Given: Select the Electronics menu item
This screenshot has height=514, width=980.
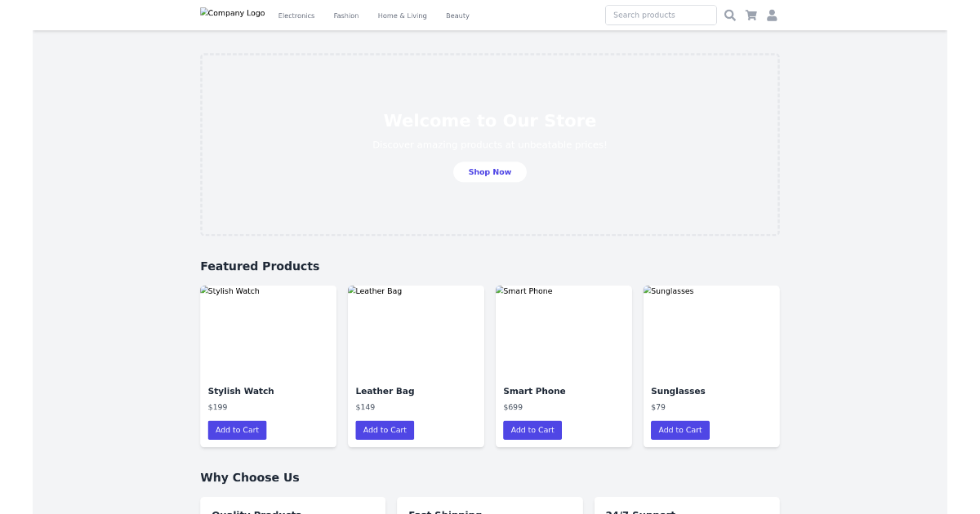Looking at the screenshot, I should [296, 16].
